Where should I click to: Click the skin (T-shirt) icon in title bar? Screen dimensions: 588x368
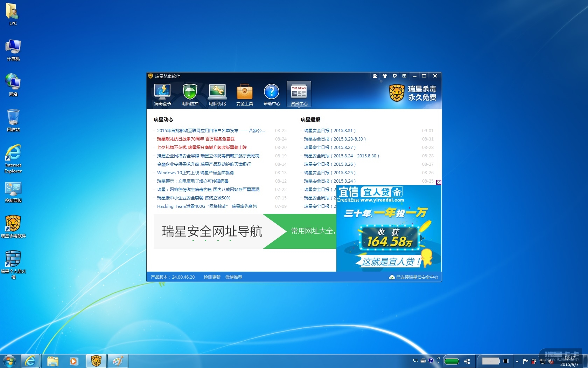click(385, 76)
